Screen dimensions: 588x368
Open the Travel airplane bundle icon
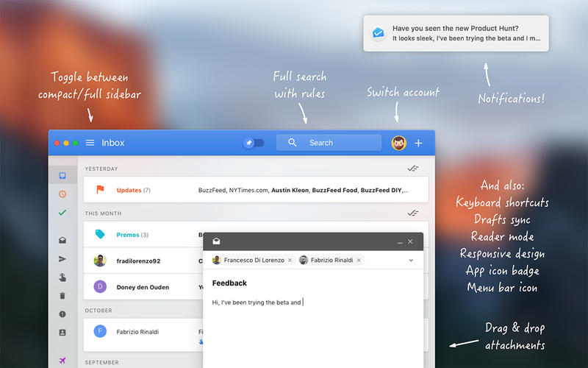pos(62,360)
